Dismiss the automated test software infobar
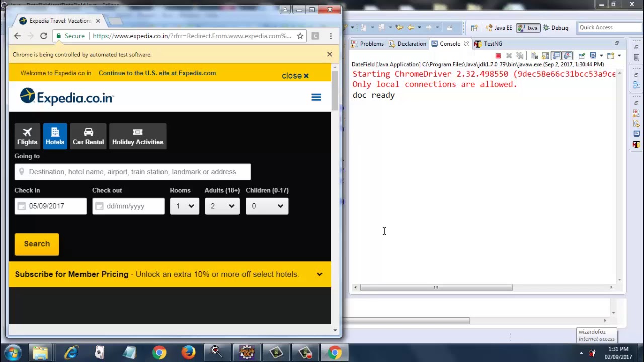 [330, 54]
